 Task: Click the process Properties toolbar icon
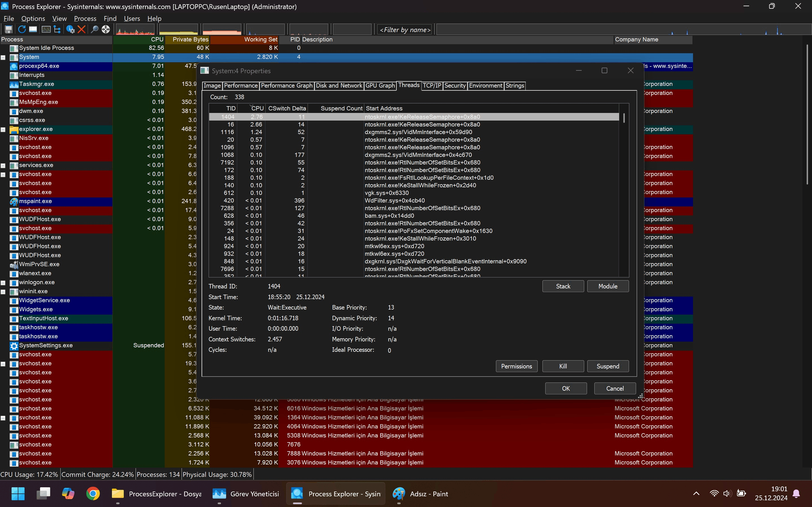[70, 30]
